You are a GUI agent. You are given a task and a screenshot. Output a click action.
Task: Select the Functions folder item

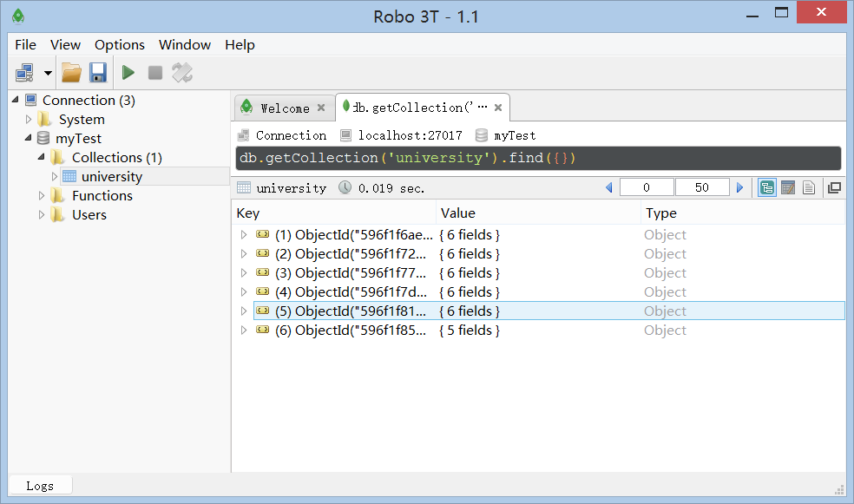tap(102, 195)
